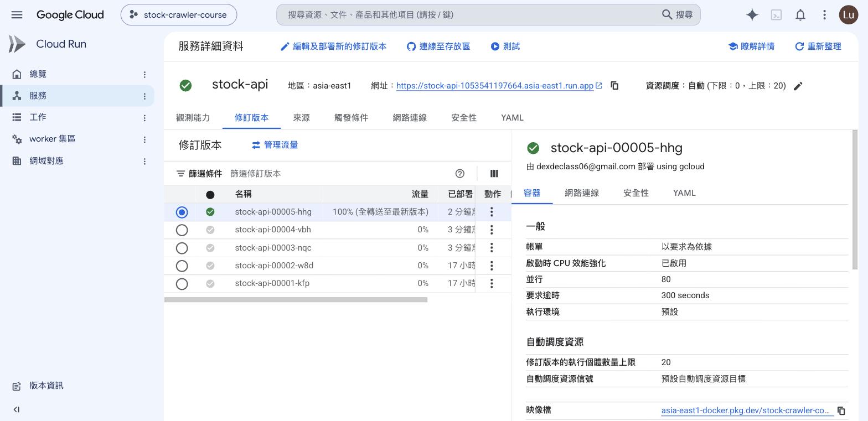Select revision stock-api-00002-w8d radio button
This screenshot has width=868, height=421.
[x=182, y=266]
